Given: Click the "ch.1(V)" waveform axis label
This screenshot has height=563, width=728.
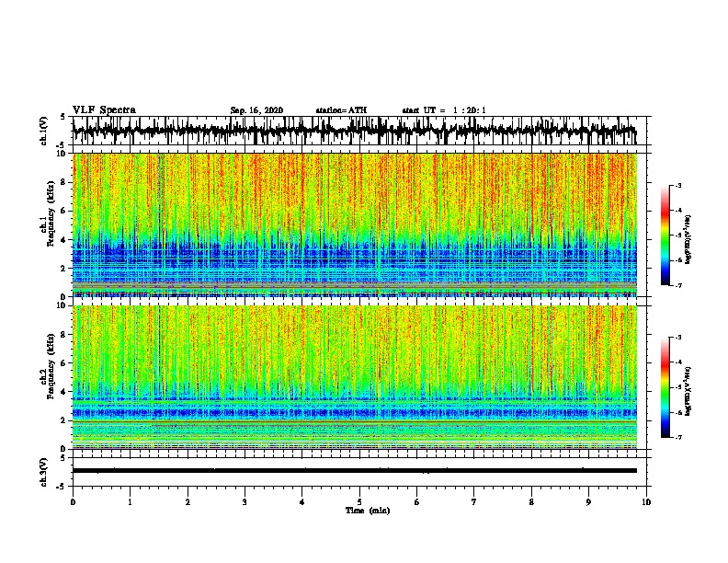Looking at the screenshot, I should [44, 131].
